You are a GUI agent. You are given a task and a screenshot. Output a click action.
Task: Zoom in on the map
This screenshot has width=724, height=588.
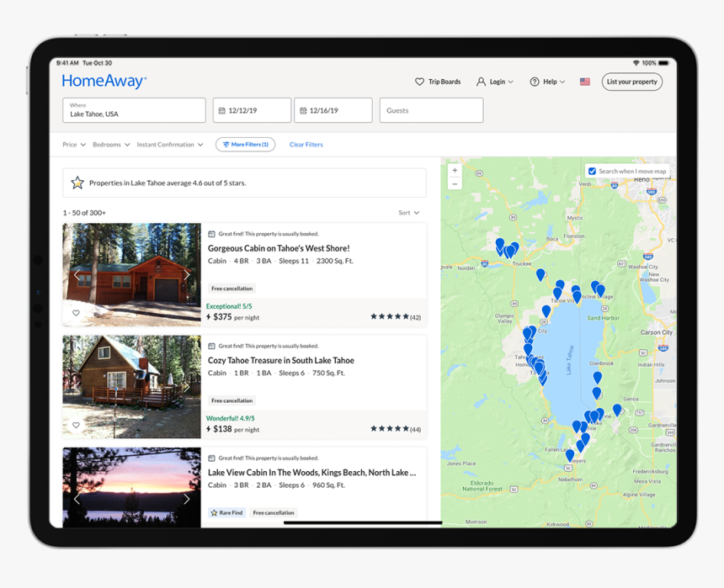pyautogui.click(x=455, y=171)
